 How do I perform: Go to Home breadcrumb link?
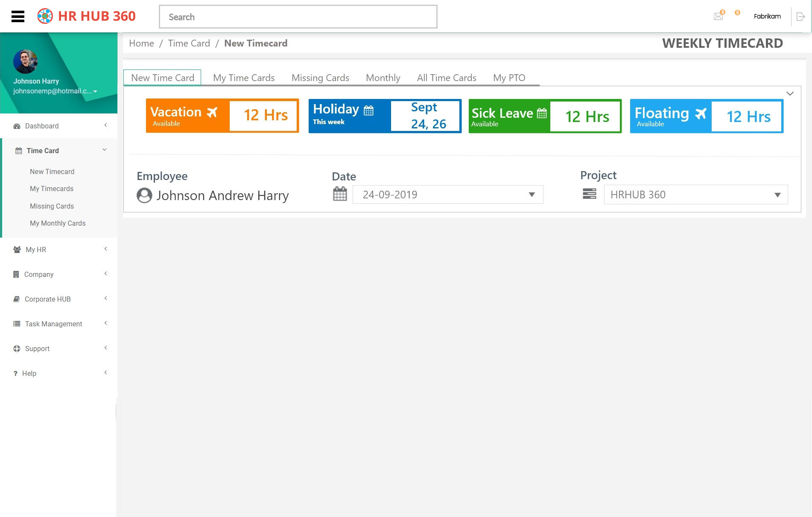point(141,43)
